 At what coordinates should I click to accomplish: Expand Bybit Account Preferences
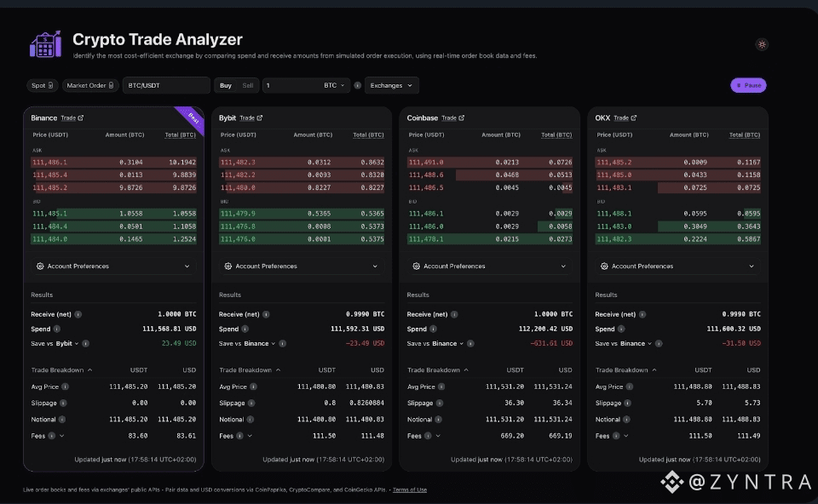coord(302,266)
